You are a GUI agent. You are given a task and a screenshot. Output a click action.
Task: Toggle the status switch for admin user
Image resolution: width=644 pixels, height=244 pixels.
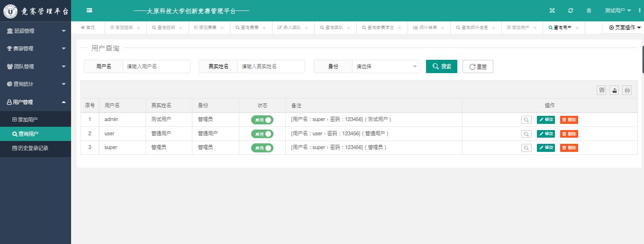click(262, 120)
